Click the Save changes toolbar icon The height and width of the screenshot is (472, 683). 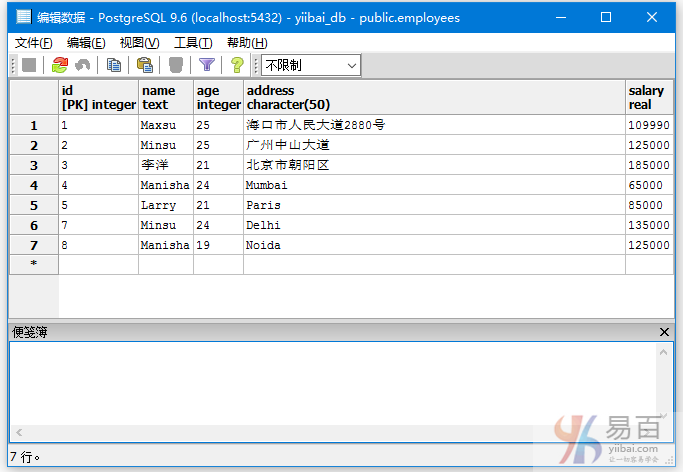pyautogui.click(x=29, y=65)
